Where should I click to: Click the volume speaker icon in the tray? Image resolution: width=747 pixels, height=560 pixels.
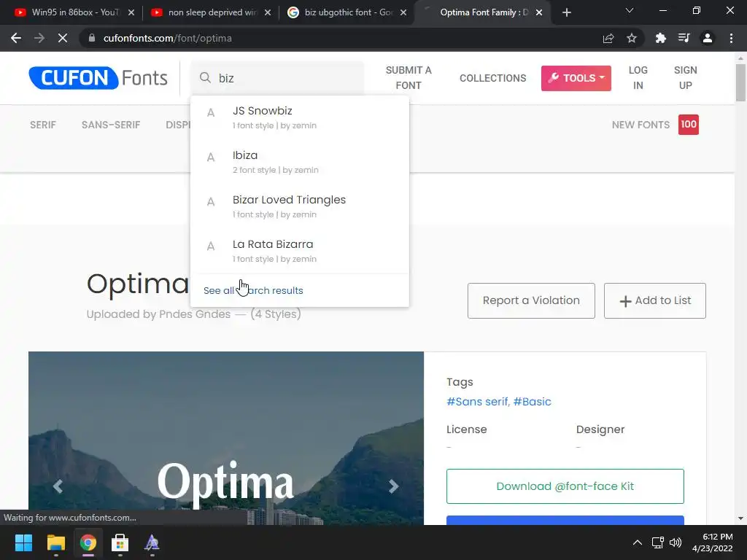pyautogui.click(x=676, y=542)
